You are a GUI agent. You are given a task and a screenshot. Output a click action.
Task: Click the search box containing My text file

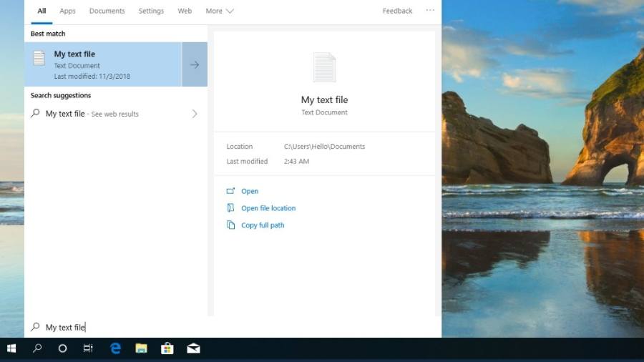215,327
